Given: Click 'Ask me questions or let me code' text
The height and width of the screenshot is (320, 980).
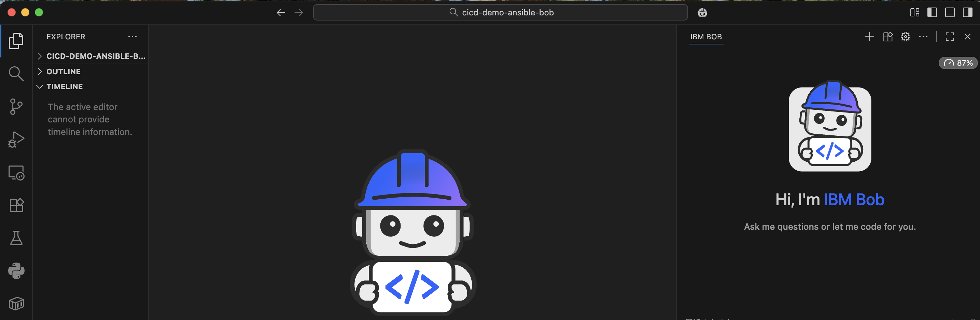Looking at the screenshot, I should [x=830, y=227].
